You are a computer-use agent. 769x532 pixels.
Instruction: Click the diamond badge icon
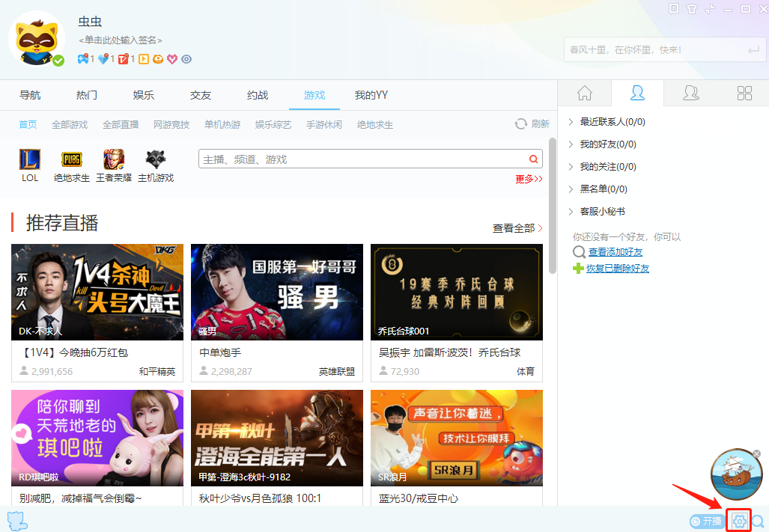tap(103, 59)
